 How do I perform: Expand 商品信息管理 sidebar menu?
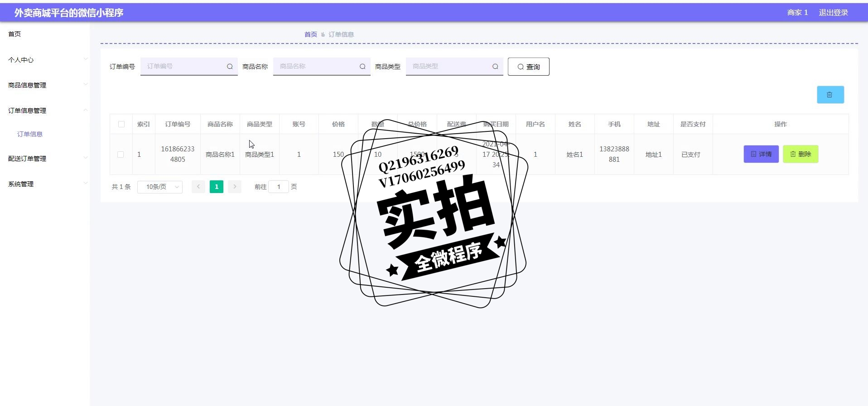pyautogui.click(x=45, y=85)
